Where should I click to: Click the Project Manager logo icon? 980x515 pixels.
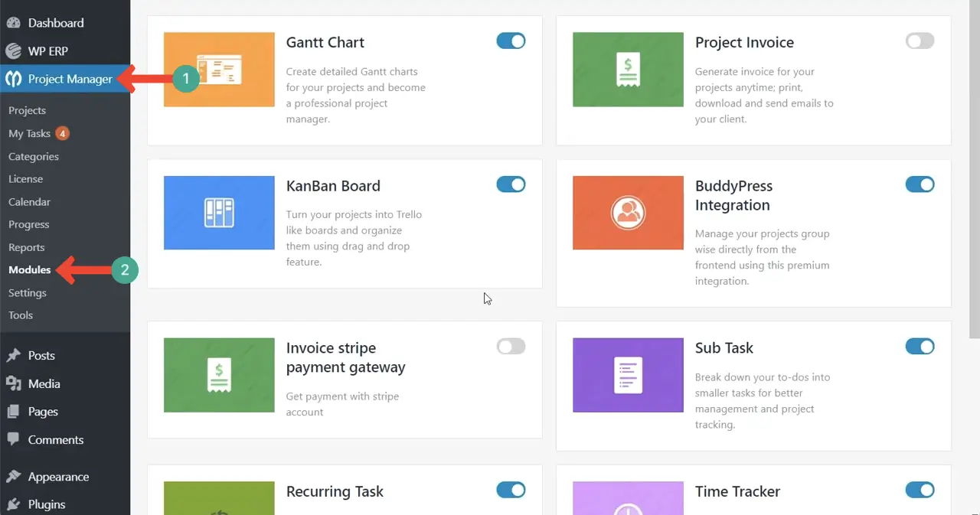click(x=13, y=79)
